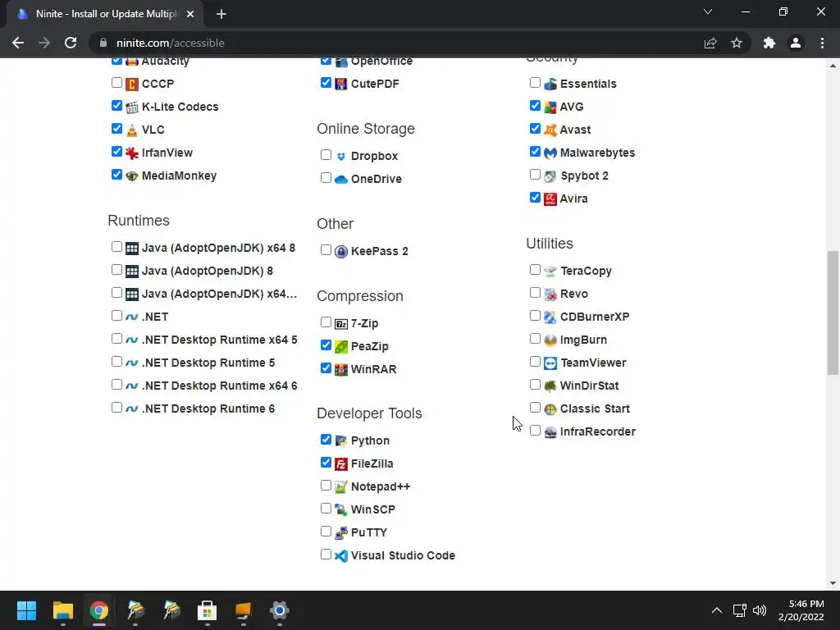This screenshot has height=630, width=840.
Task: Go back to previous page
Action: (x=18, y=43)
